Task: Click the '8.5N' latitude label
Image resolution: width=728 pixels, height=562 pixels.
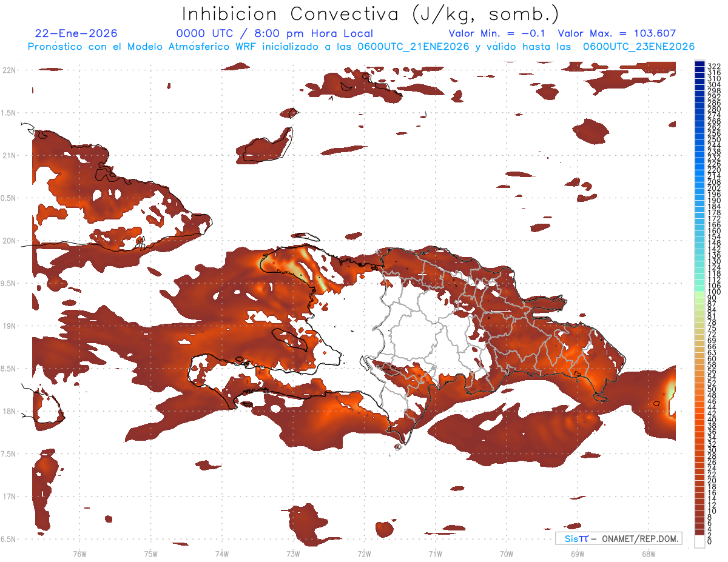Action: click(x=8, y=369)
